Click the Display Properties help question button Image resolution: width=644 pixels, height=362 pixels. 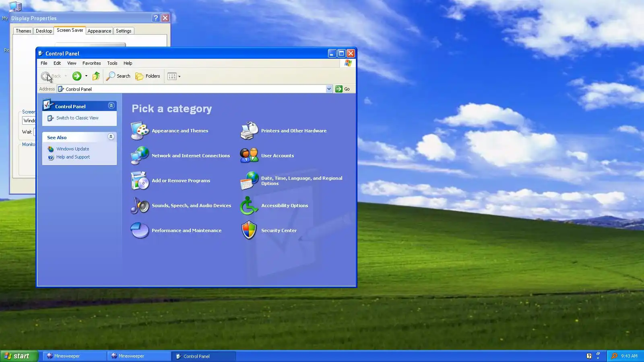[156, 18]
